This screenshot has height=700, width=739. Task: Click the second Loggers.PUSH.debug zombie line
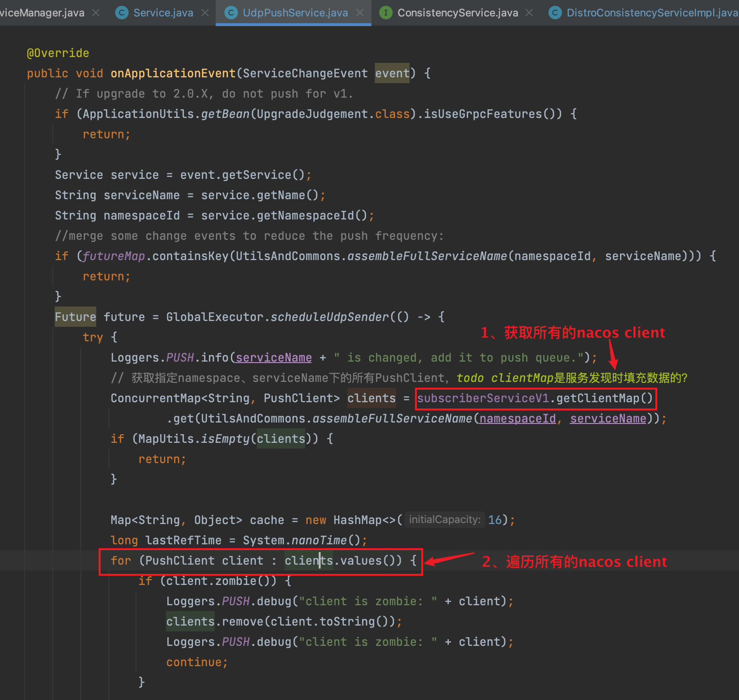[340, 642]
